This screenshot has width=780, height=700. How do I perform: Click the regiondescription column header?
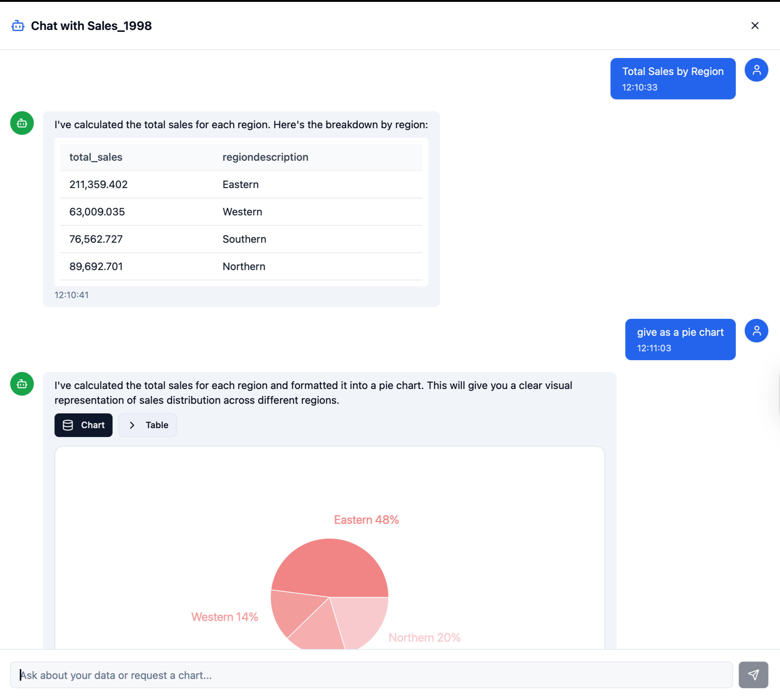point(265,157)
